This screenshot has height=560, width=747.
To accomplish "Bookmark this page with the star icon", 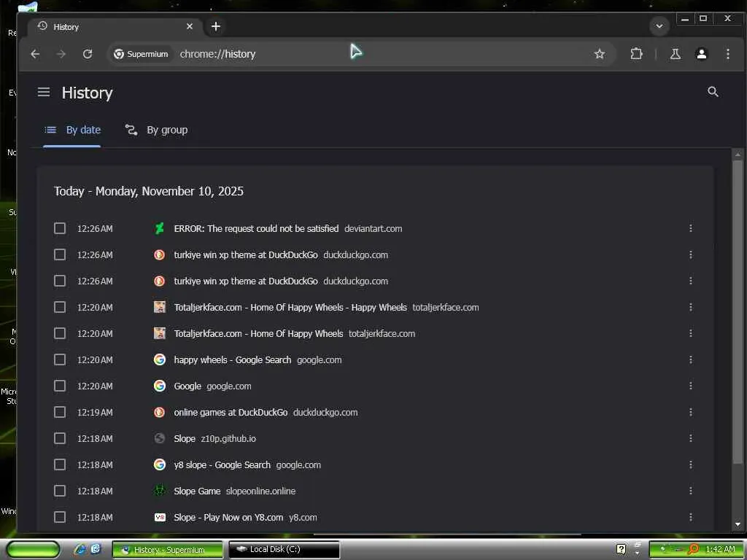I will (600, 54).
